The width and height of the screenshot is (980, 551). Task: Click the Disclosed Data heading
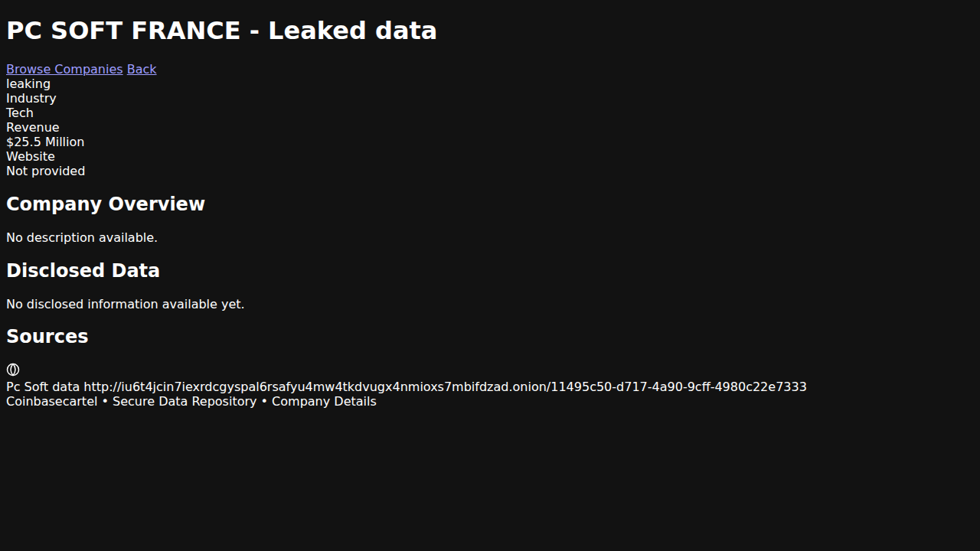[x=83, y=270]
